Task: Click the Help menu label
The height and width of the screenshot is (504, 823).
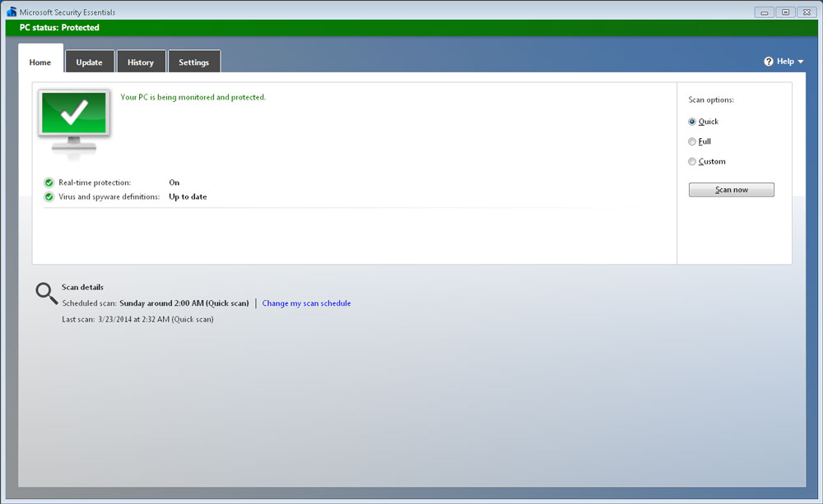Action: click(x=785, y=62)
